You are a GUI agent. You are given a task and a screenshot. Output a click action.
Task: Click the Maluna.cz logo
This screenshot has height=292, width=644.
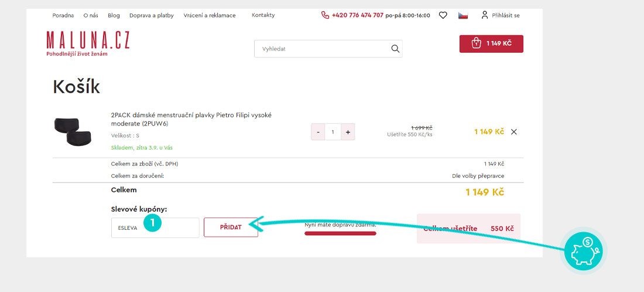pos(88,43)
